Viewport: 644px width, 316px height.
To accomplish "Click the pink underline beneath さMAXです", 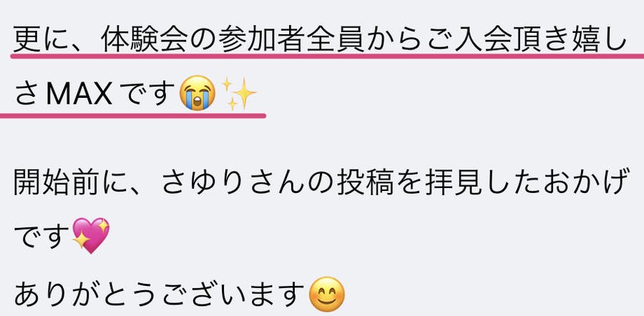I will point(133,116).
